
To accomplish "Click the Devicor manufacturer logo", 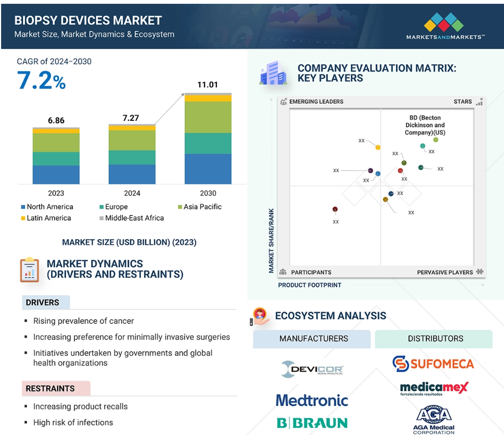I will (312, 369).
